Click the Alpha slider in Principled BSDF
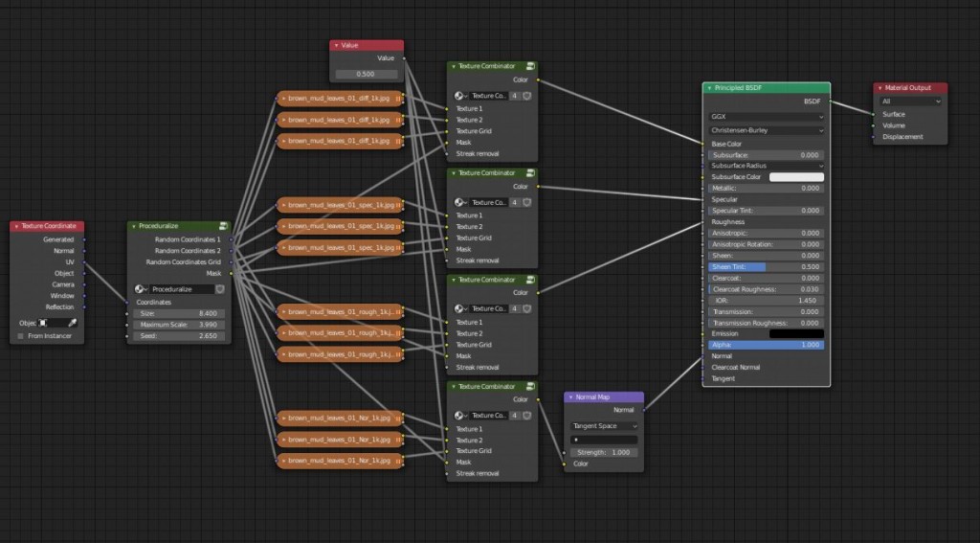Screen dimensions: 980x543 click(766, 345)
